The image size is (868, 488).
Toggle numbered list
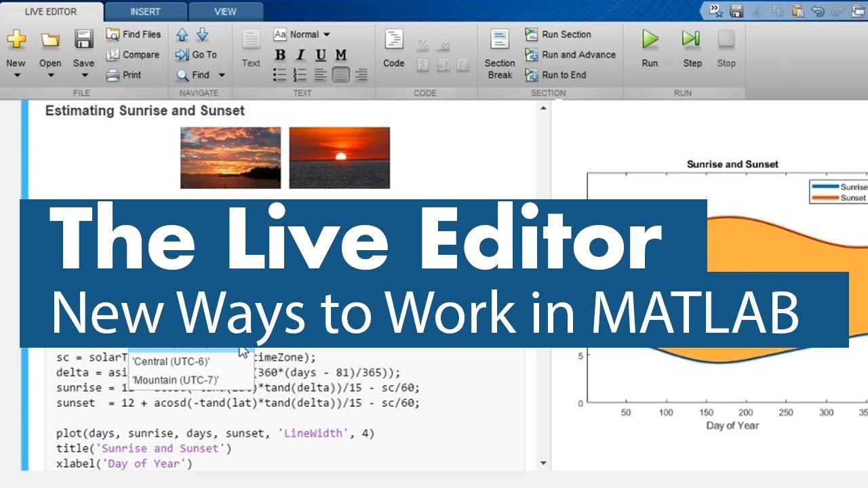click(x=300, y=75)
